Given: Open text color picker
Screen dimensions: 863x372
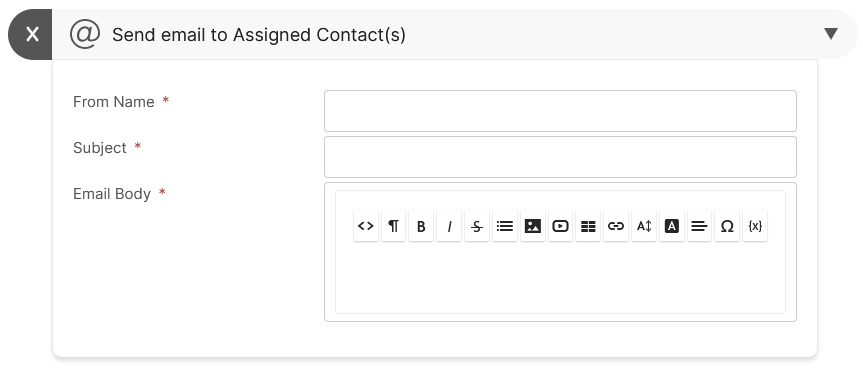Looking at the screenshot, I should (x=671, y=226).
